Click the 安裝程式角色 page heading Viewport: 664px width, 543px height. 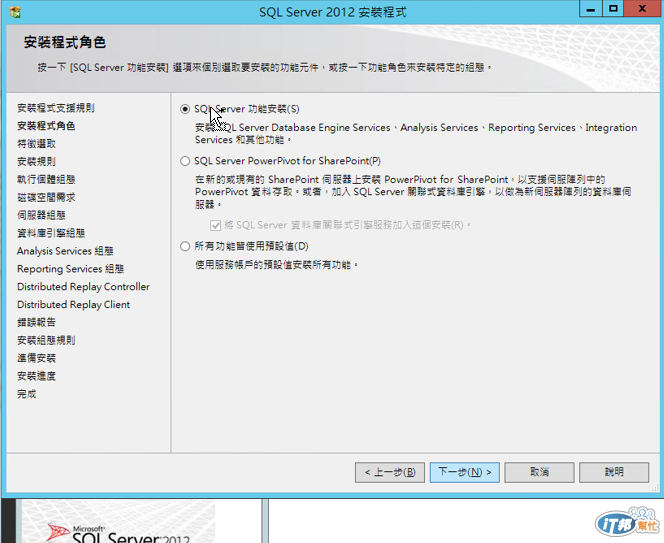(x=64, y=42)
